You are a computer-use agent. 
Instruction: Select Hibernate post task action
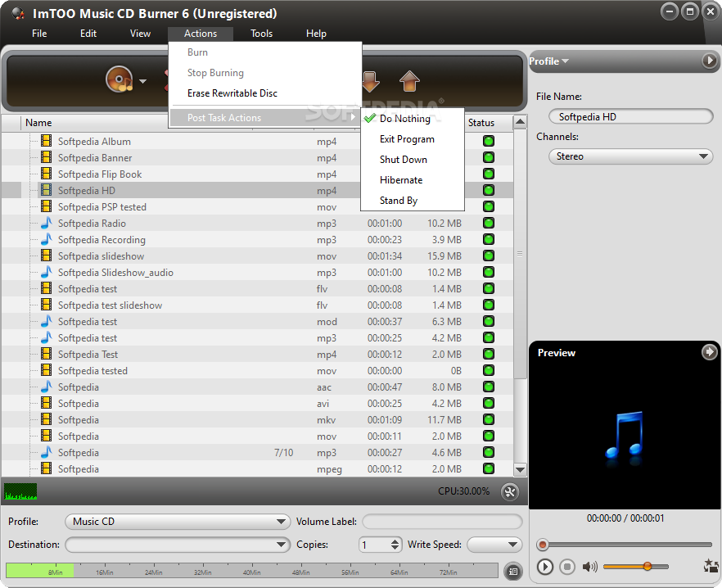(x=412, y=179)
